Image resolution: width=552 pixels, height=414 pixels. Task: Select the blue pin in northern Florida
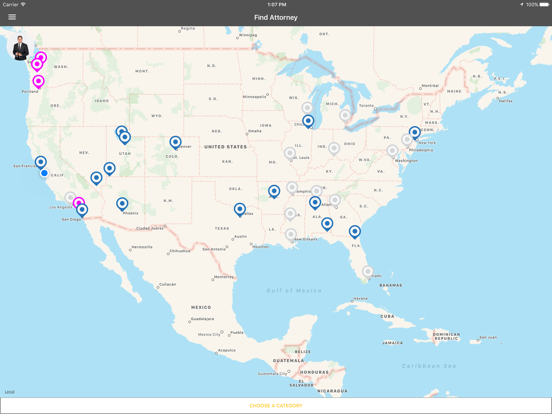pyautogui.click(x=355, y=232)
